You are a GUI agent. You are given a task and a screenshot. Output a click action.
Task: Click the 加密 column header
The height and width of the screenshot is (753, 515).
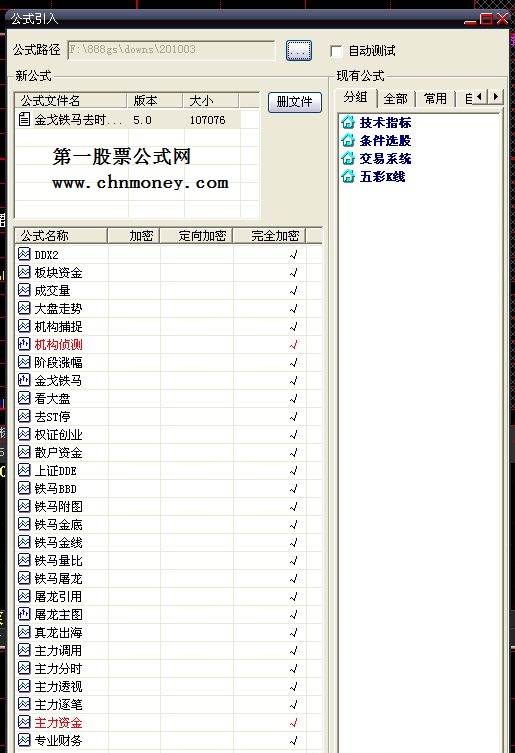pos(134,236)
